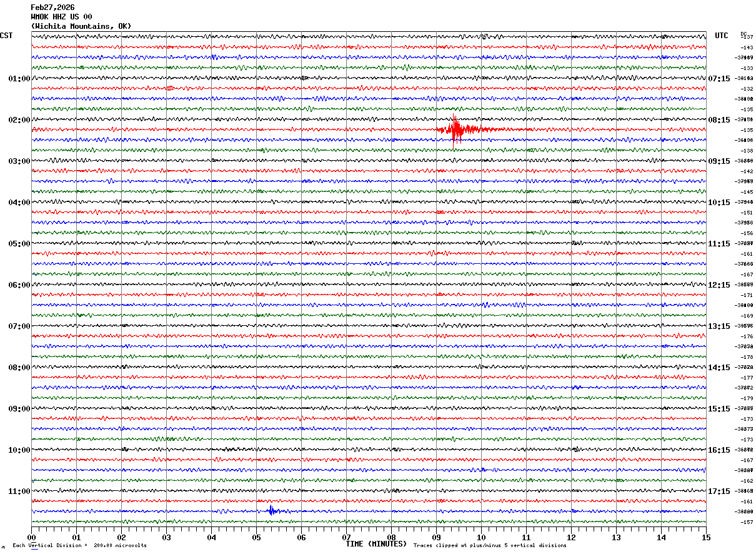Click the UTC time zone label

tap(722, 36)
